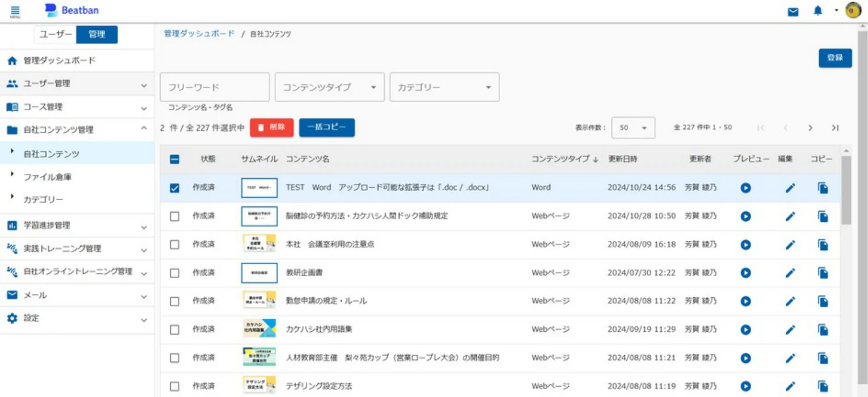Expand 設定 sidebar section

[77, 318]
